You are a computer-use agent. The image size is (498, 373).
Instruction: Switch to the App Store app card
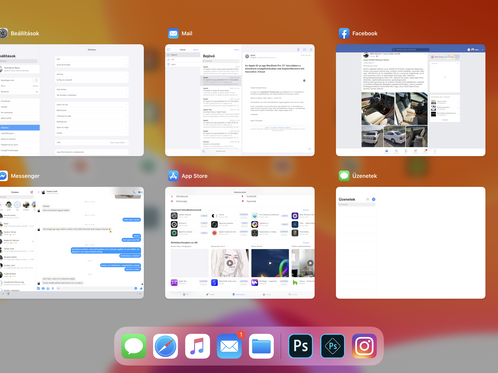(x=240, y=243)
